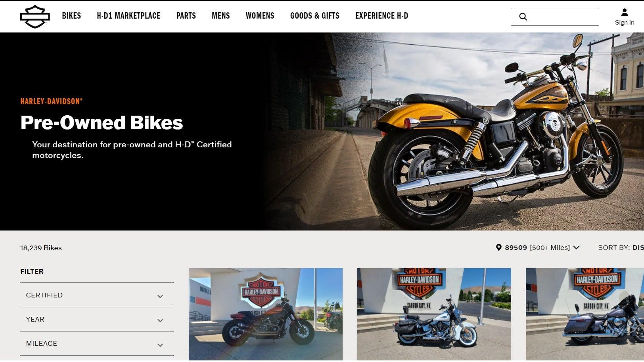644x362 pixels.
Task: Click the search magnifier icon
Action: pyautogui.click(x=523, y=17)
